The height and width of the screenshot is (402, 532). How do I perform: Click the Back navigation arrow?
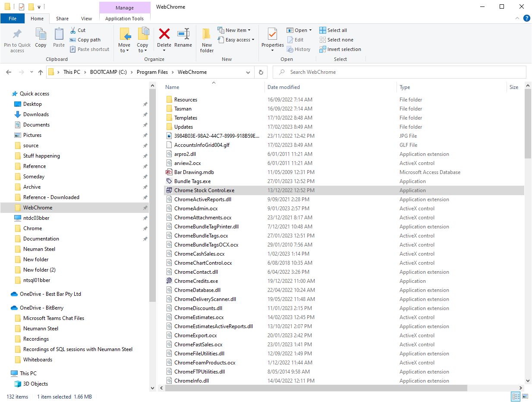coord(9,72)
